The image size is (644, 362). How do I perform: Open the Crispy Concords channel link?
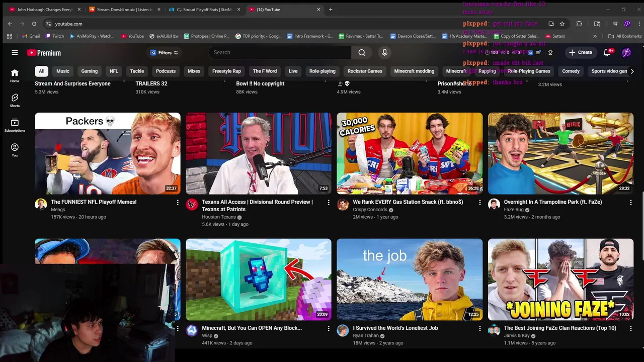[x=370, y=210]
